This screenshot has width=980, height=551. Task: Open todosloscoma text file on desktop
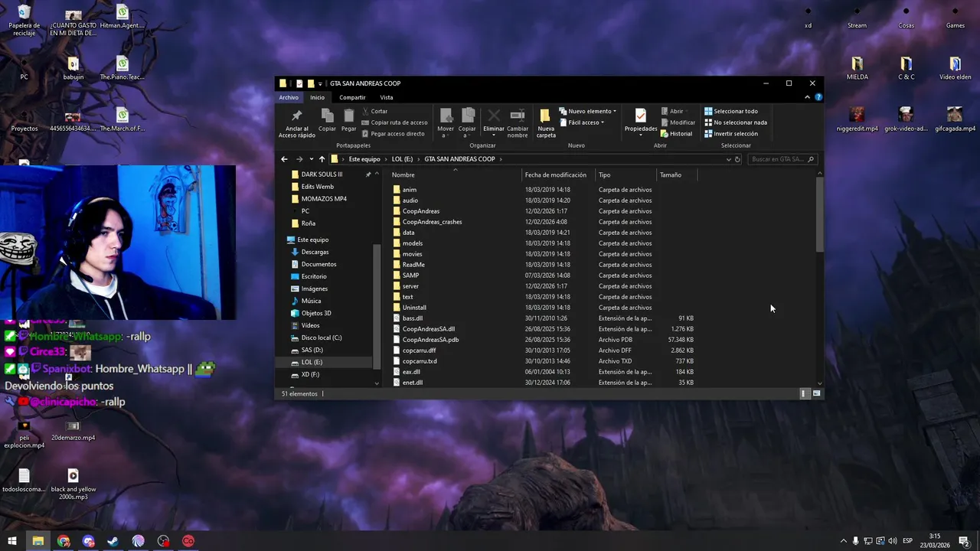point(24,480)
